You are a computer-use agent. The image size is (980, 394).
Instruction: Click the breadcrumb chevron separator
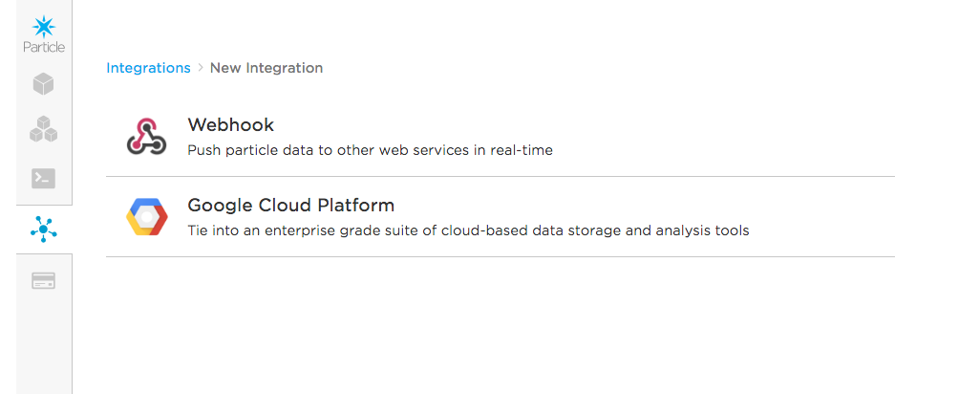pos(201,68)
